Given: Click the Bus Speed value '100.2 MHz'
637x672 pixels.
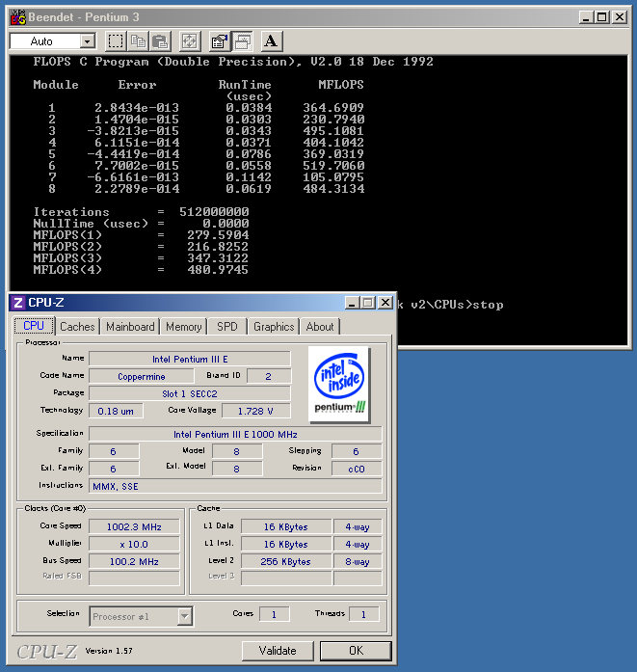Looking at the screenshot, I should tap(134, 561).
